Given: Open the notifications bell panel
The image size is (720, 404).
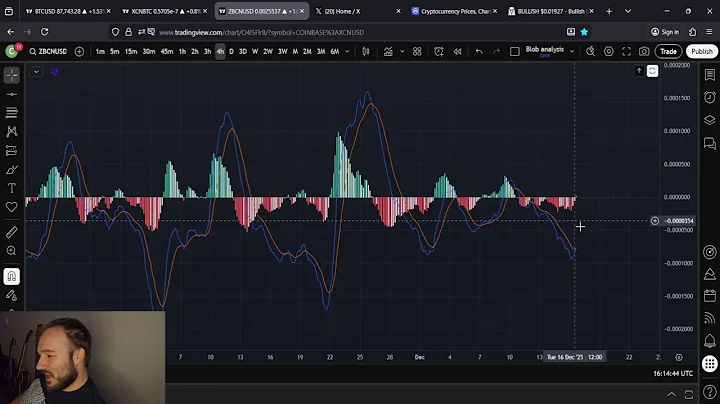Looking at the screenshot, I should pos(709,341).
